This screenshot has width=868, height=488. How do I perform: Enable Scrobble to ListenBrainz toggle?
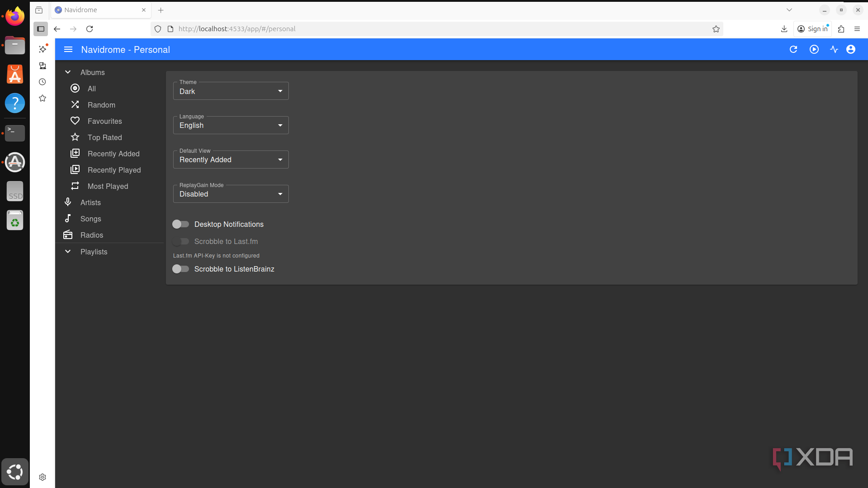coord(180,269)
